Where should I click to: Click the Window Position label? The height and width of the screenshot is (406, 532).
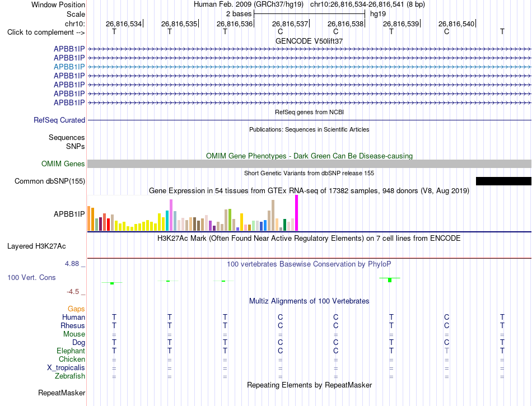[x=58, y=4]
